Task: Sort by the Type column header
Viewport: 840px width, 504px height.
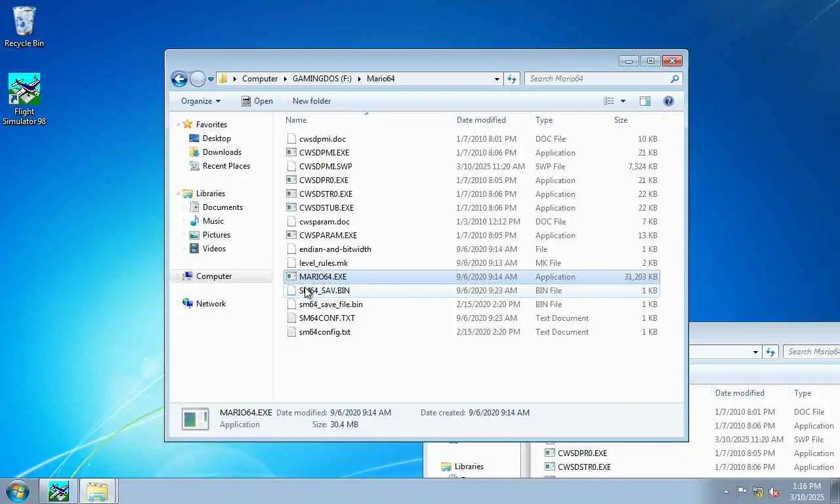Action: click(x=544, y=120)
